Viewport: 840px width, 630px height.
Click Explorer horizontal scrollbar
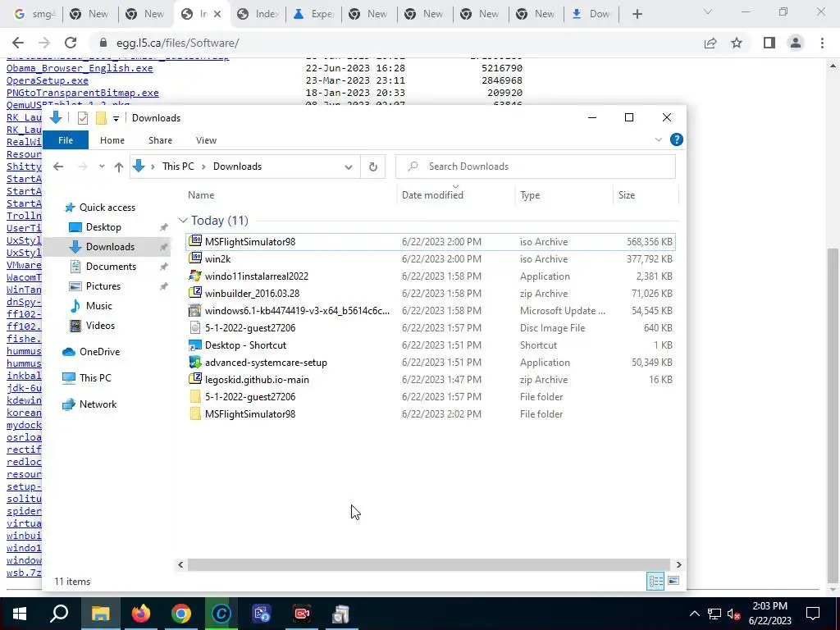[x=428, y=564]
